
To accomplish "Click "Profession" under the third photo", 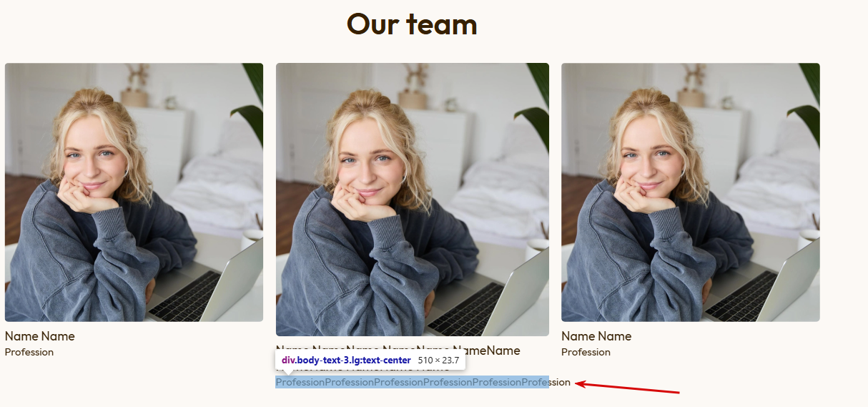I will coord(586,352).
